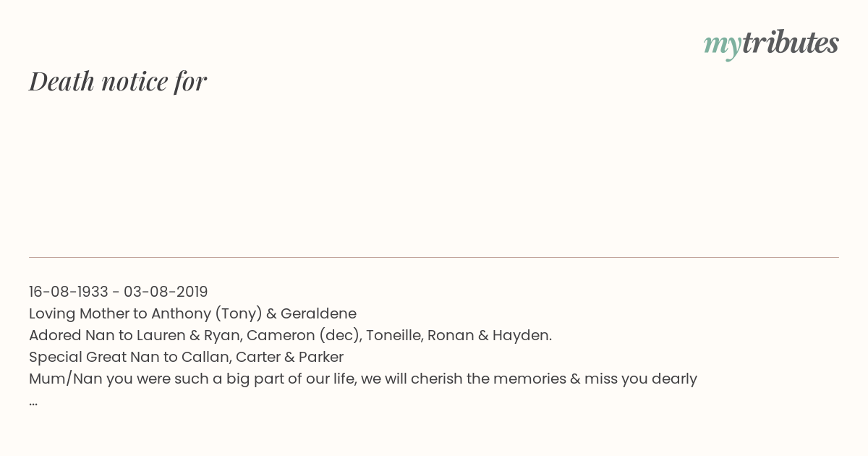The height and width of the screenshot is (456, 868).
Task: Click the grey "tributes" part of logo
Action: 791,43
